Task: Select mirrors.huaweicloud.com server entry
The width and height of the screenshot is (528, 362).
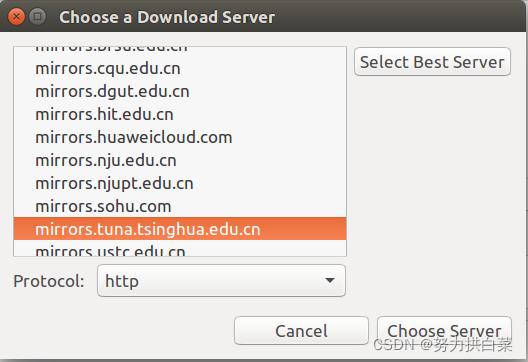Action: [180, 137]
